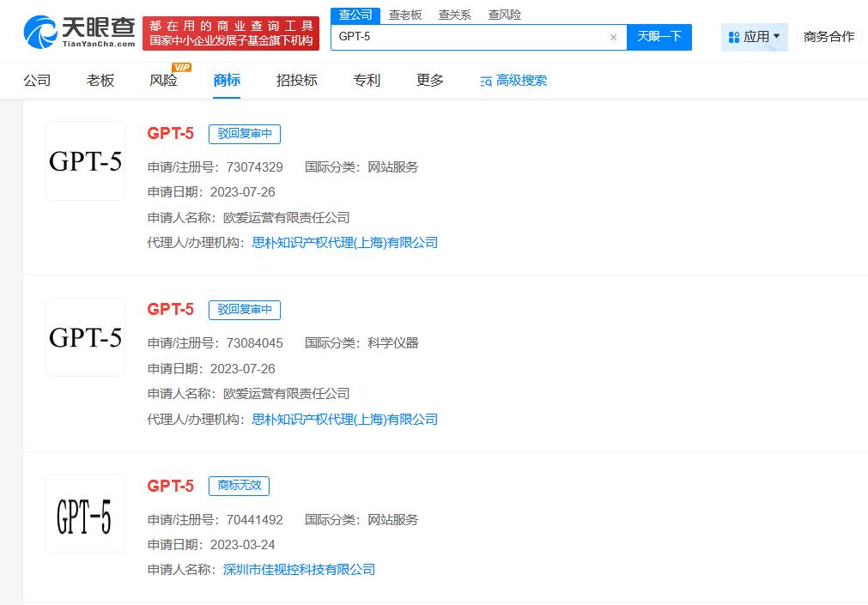Click applicant 欧爱运营有限责任公司 for trademark 73084045
This screenshot has width=868, height=605.
coord(286,394)
